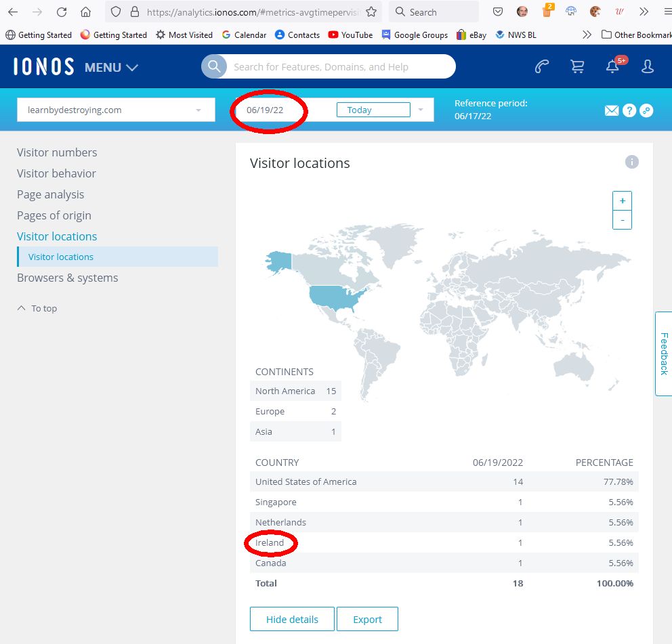The height and width of the screenshot is (644, 672).
Task: Select Browsers & systems in sidebar
Action: [67, 278]
